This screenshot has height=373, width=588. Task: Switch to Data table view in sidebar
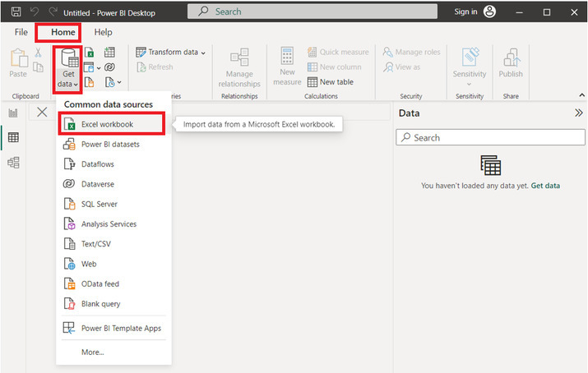click(x=13, y=137)
